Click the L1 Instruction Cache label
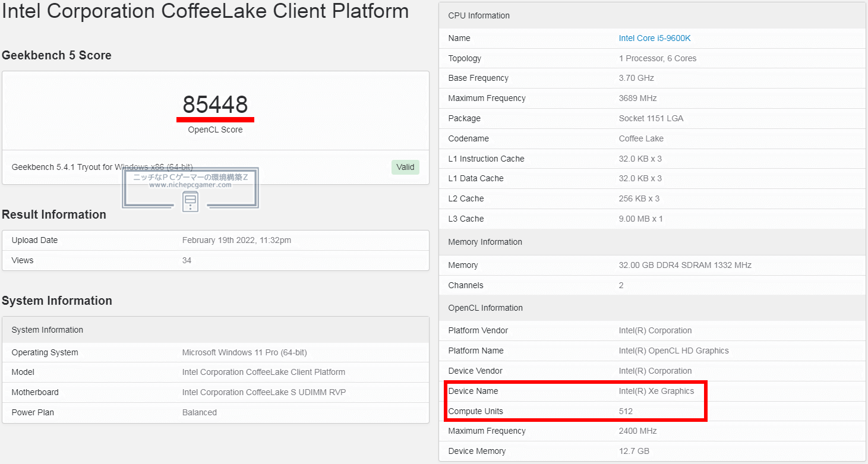This screenshot has height=464, width=868. 486,159
